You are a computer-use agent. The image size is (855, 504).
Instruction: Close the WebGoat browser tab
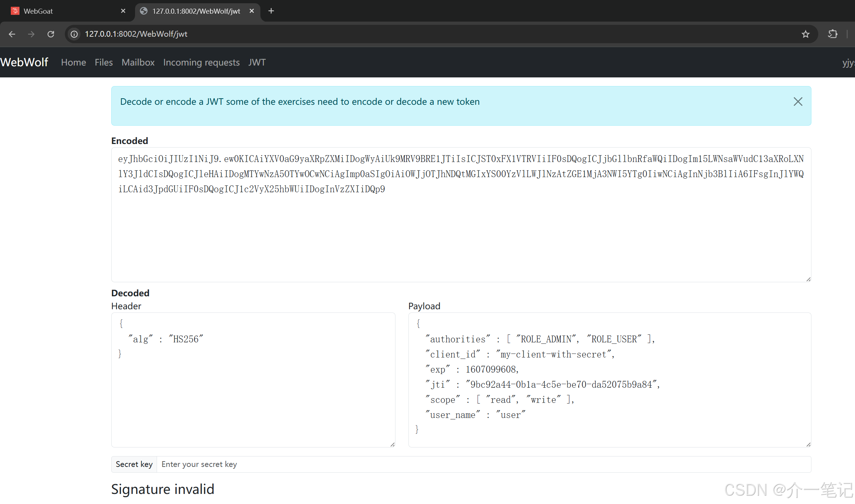click(x=123, y=11)
